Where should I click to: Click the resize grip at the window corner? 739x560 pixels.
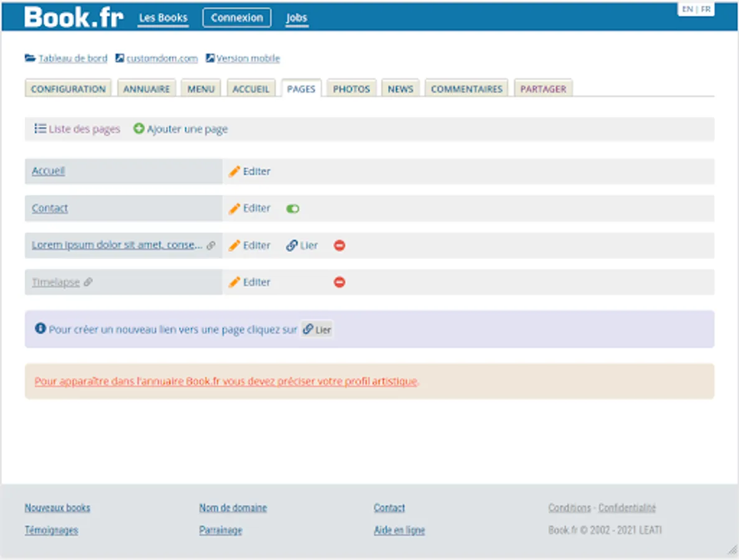click(732, 549)
